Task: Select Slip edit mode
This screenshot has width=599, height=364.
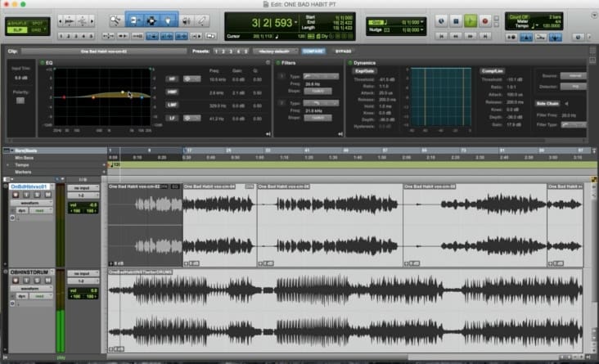Action: click(x=17, y=29)
